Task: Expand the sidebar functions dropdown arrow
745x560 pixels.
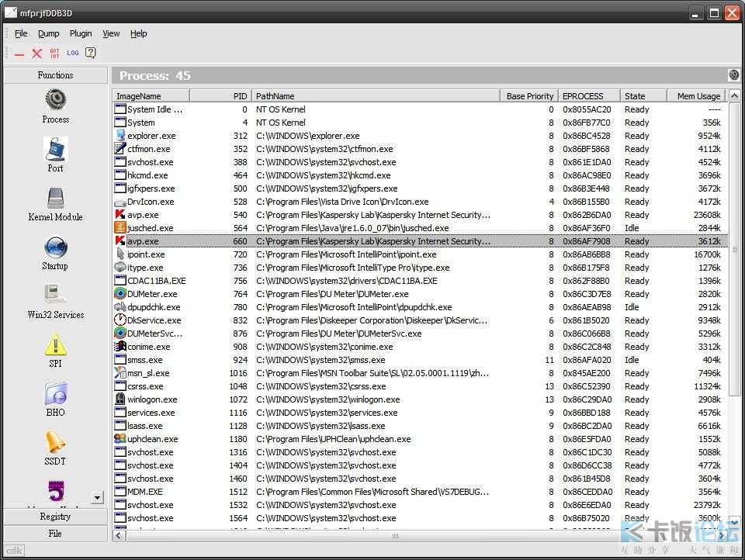Action: click(98, 498)
